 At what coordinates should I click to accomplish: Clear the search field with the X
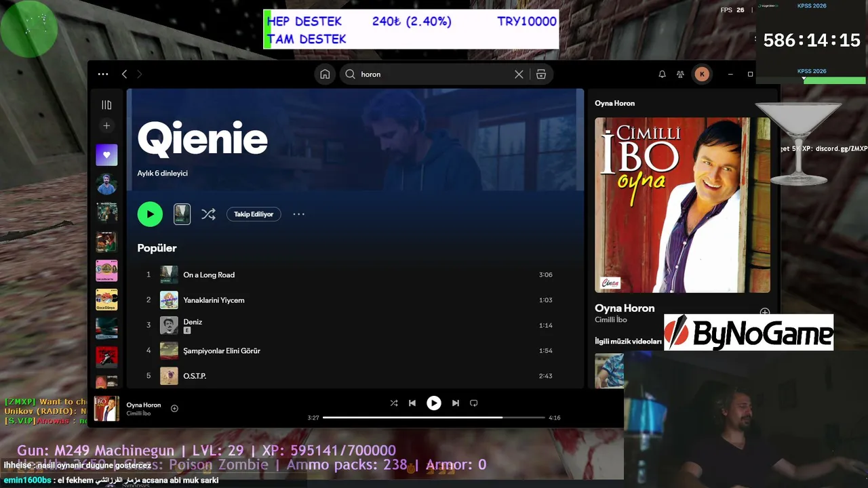(x=519, y=75)
